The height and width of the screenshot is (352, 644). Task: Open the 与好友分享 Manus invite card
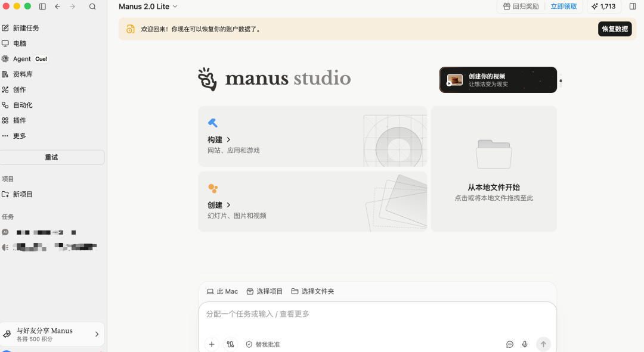[52, 334]
